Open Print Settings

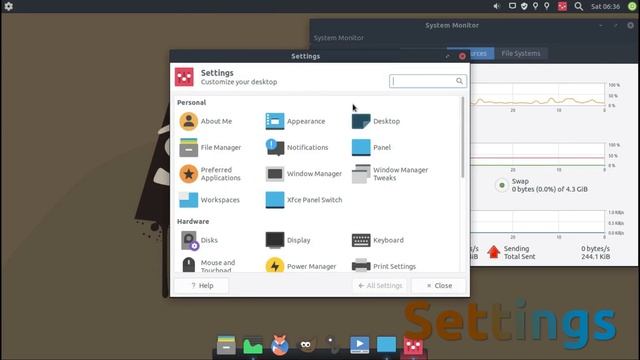(384, 266)
